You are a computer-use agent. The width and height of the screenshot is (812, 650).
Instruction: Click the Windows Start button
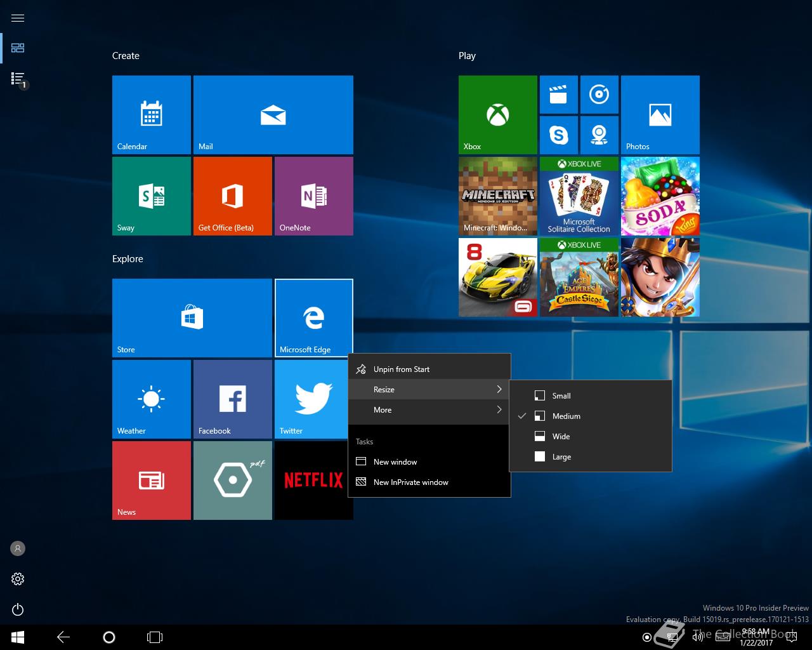pos(18,637)
